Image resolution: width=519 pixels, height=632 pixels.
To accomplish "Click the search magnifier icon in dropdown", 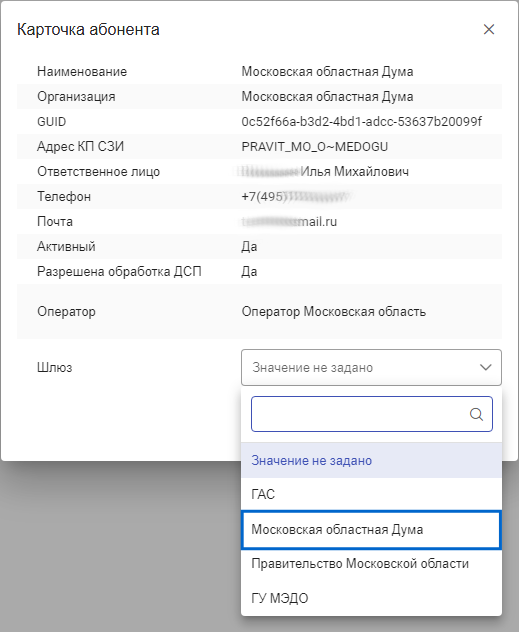I will point(476,414).
